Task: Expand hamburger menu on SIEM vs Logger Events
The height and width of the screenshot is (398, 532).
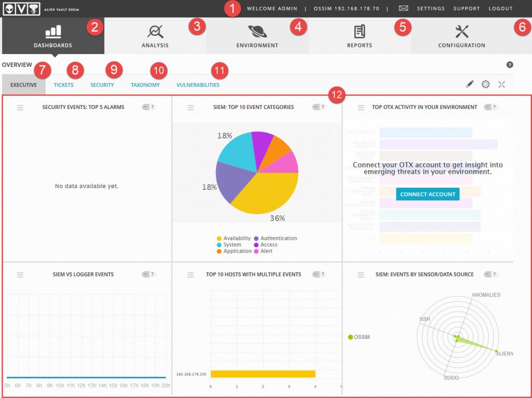Action: 20,275
